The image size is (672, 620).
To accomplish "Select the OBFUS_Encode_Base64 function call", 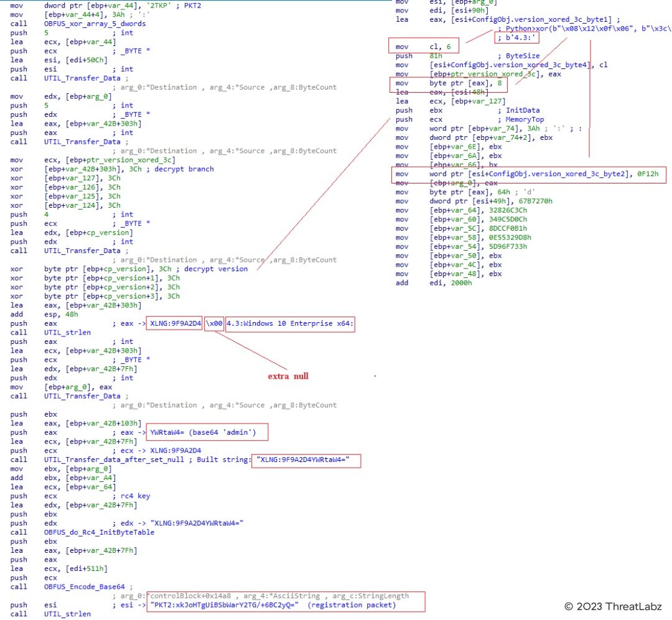I will click(81, 586).
